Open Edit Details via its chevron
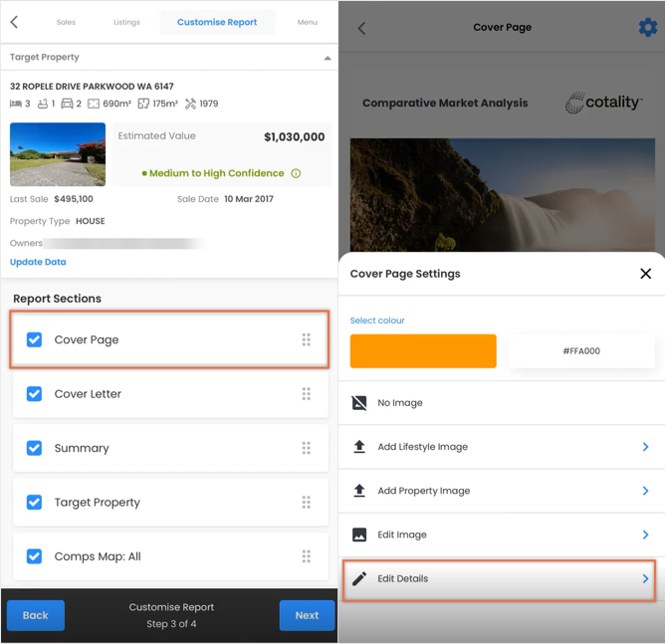Screen dimensions: 665x644 [645, 578]
